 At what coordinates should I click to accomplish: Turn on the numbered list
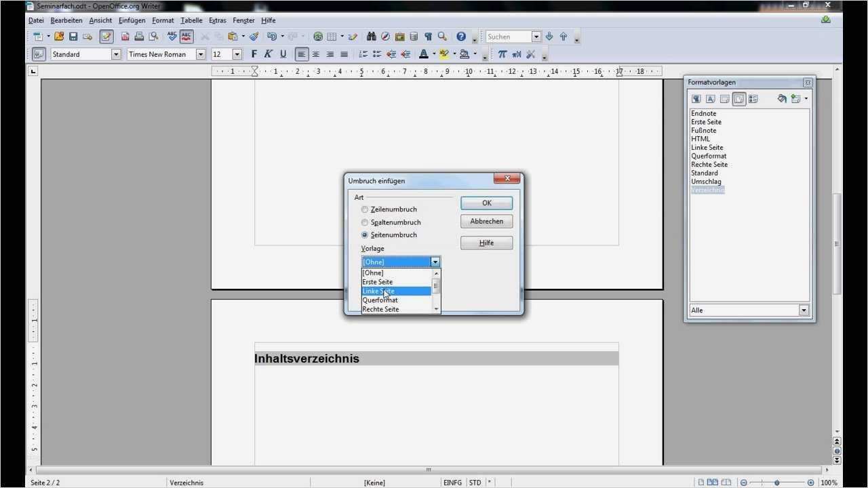click(x=363, y=54)
